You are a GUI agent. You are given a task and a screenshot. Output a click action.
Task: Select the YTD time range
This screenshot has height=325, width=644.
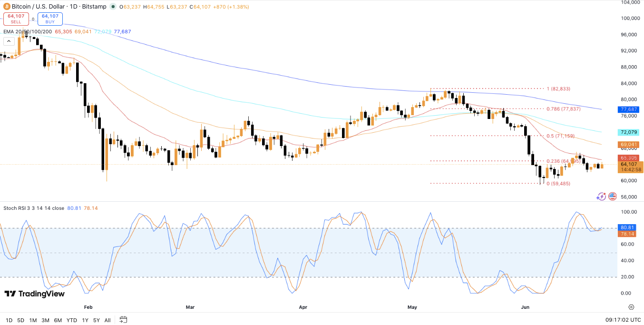tap(72, 320)
